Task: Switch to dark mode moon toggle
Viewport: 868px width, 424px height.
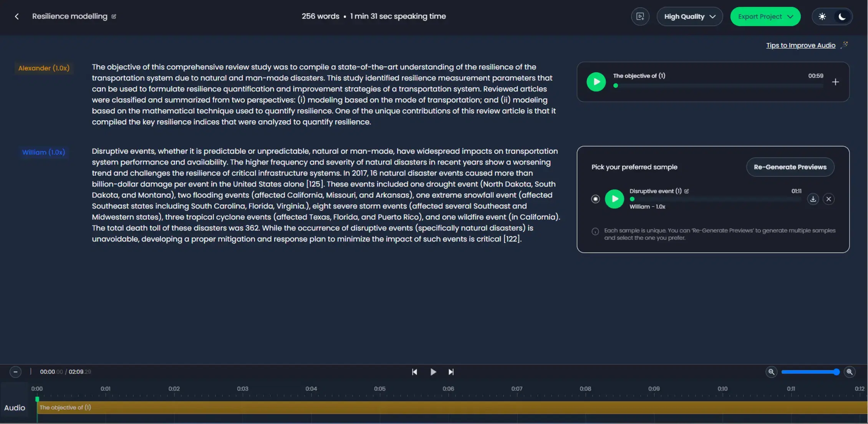Action: (x=842, y=17)
